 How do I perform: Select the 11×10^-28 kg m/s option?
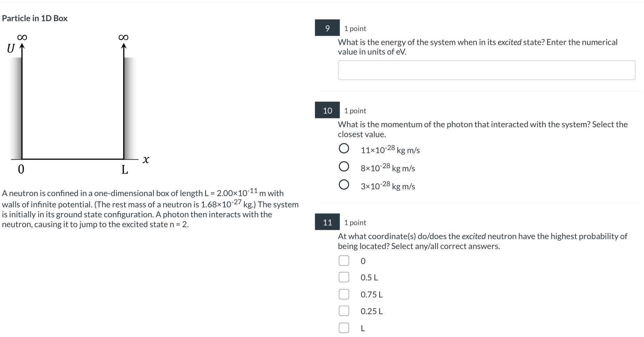344,148
